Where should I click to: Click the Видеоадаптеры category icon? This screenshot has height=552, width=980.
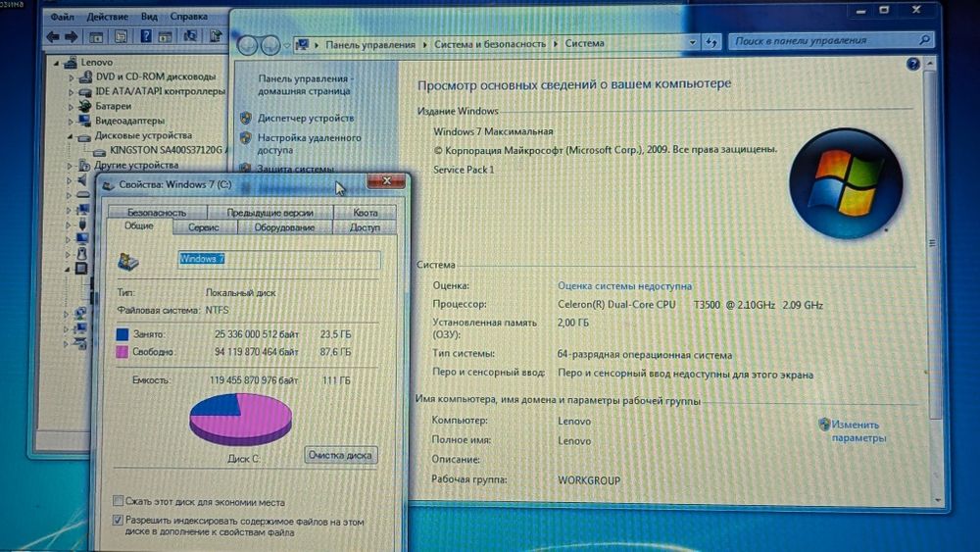point(85,121)
